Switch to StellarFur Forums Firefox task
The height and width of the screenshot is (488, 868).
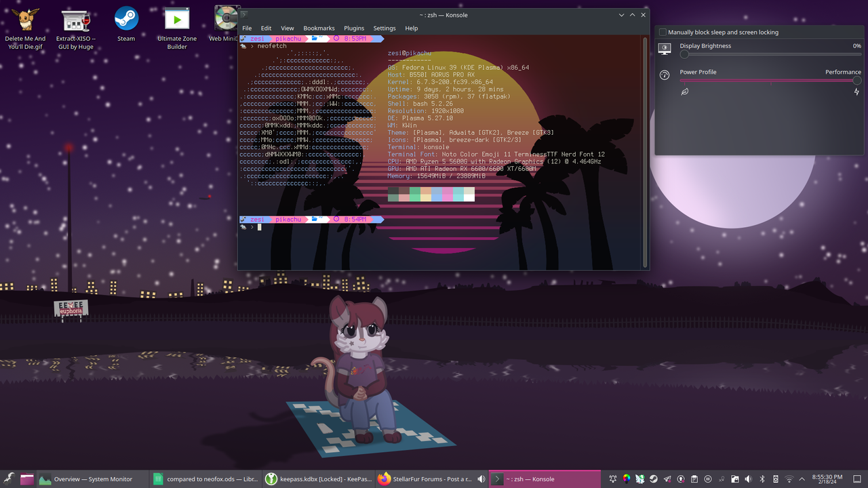pos(431,479)
